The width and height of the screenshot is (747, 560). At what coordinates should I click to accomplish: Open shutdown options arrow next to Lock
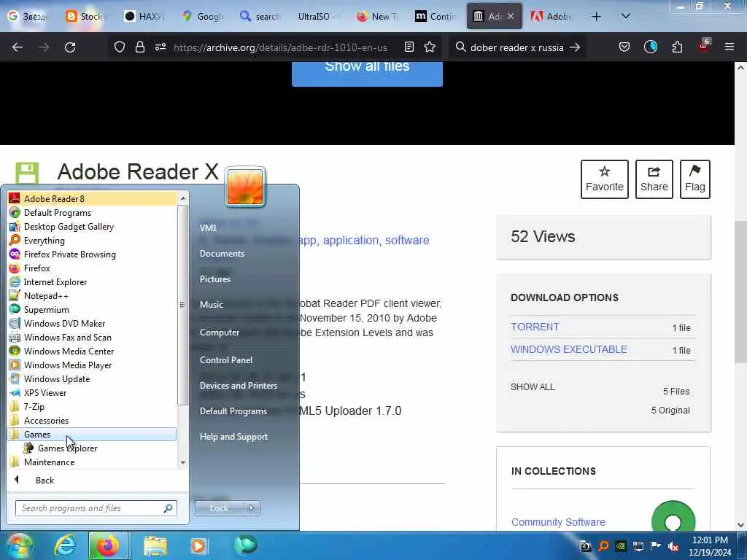(252, 508)
